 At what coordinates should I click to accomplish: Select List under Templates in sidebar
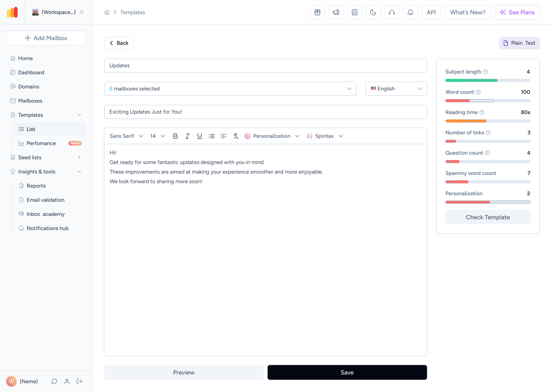pos(31,129)
